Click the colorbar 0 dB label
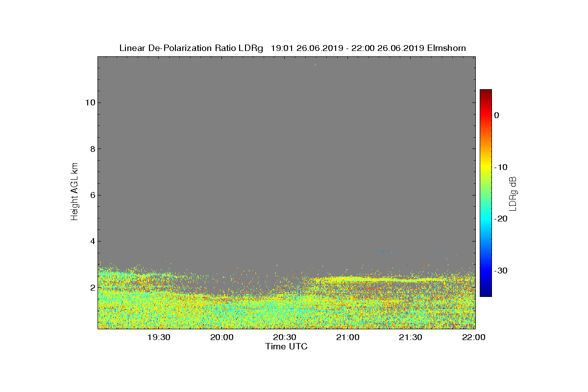The width and height of the screenshot is (588, 392). tap(496, 115)
